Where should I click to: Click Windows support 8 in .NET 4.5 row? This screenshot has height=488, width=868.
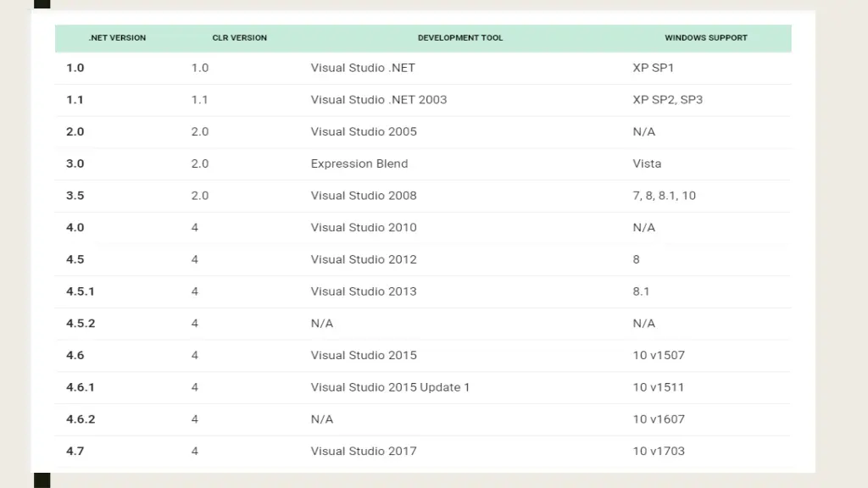[636, 259]
